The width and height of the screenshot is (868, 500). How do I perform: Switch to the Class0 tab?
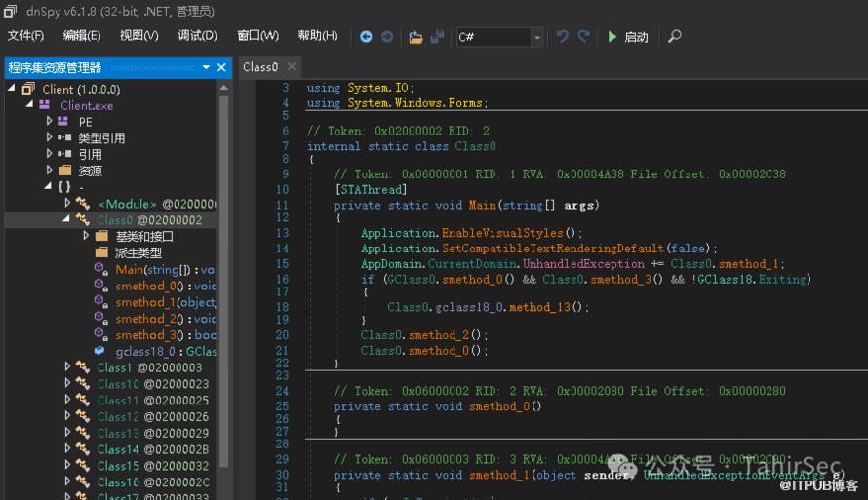(x=260, y=67)
